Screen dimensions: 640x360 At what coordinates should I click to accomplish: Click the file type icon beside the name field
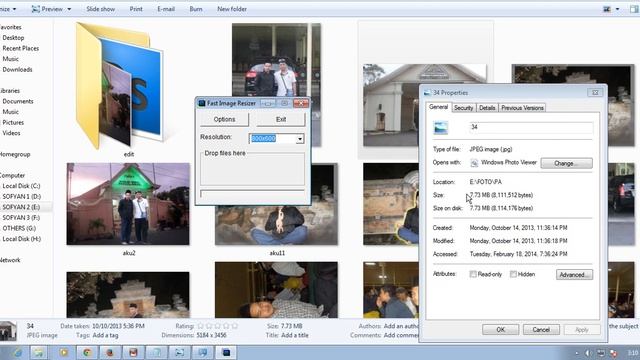tap(441, 128)
